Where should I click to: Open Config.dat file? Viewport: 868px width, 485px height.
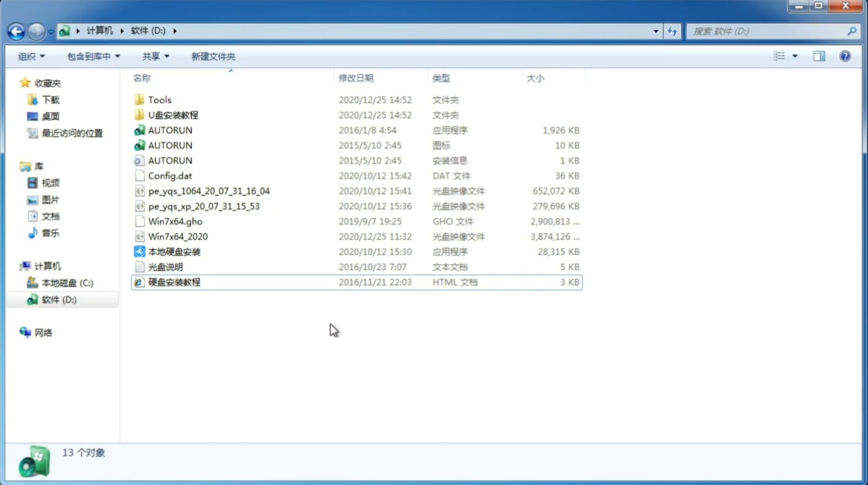pos(170,175)
